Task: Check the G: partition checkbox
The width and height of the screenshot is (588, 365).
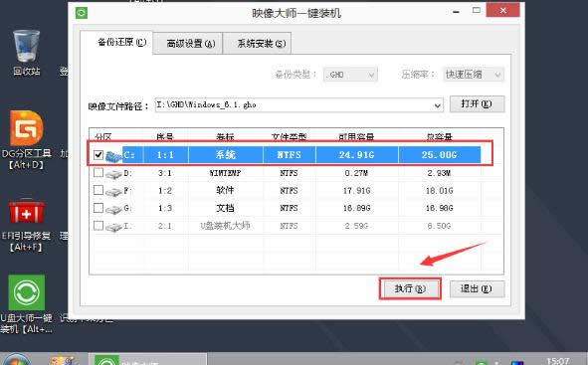Action: 98,208
